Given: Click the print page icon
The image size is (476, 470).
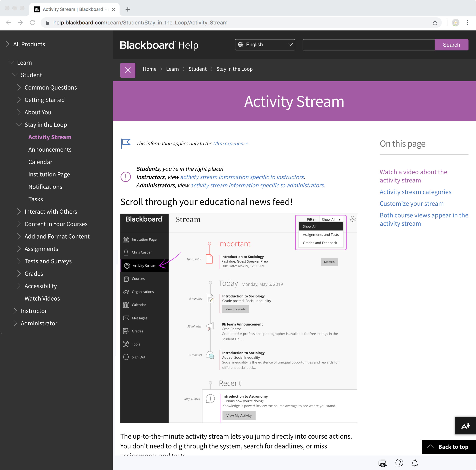Looking at the screenshot, I should tap(383, 463).
